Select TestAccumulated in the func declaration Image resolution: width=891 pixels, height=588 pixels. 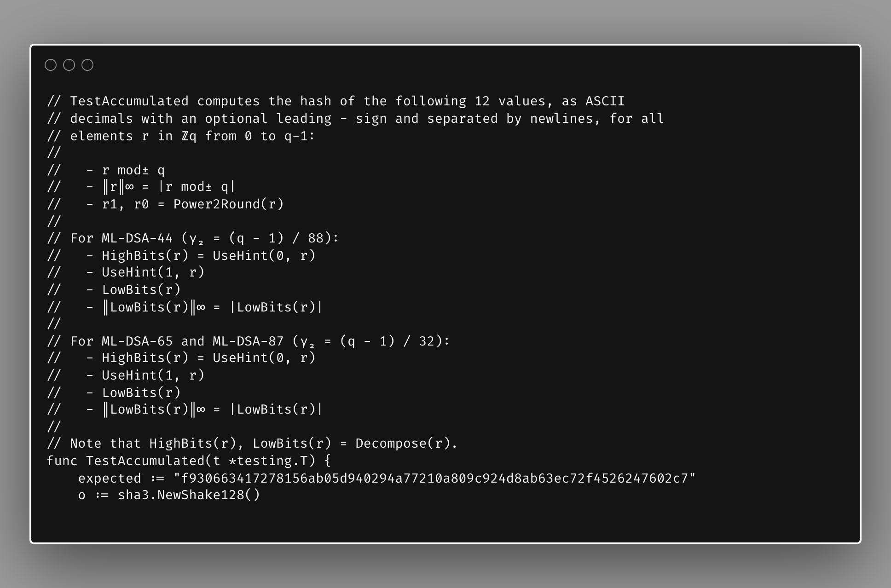[x=145, y=461]
